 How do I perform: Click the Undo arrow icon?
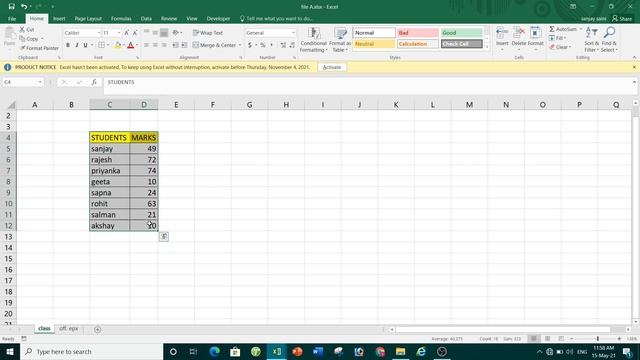pyautogui.click(x=24, y=7)
